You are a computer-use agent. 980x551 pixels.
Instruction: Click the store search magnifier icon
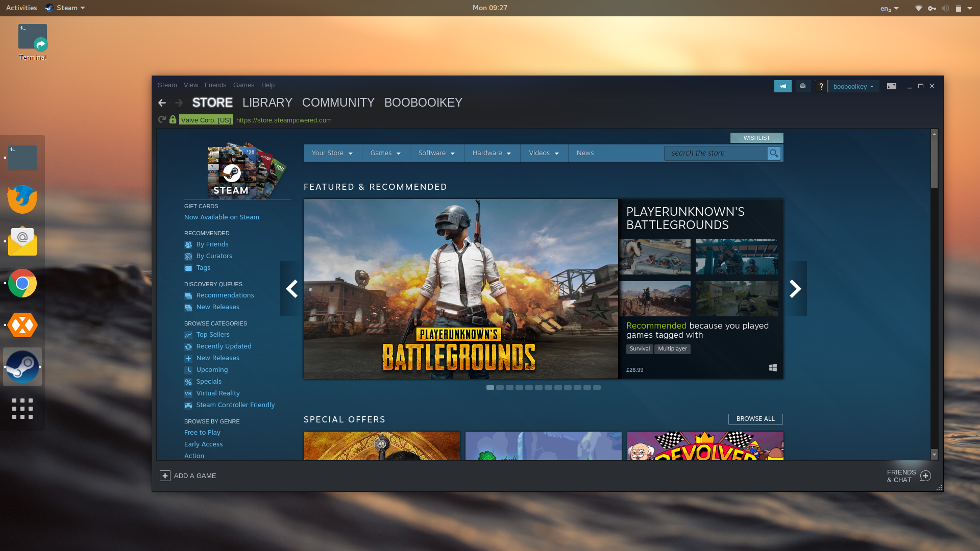[774, 153]
